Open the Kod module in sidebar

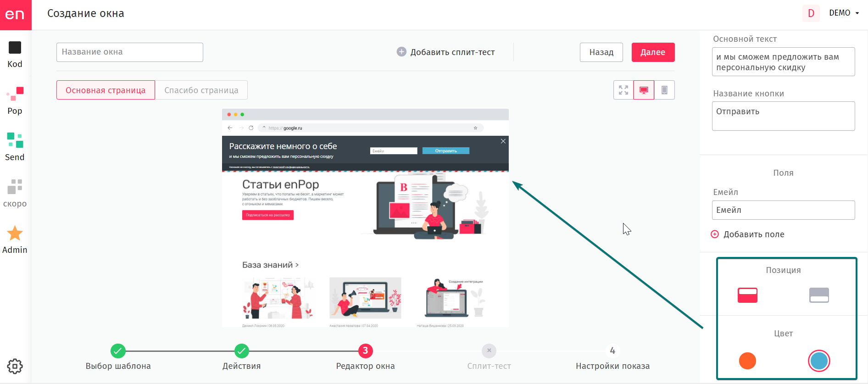pos(15,55)
